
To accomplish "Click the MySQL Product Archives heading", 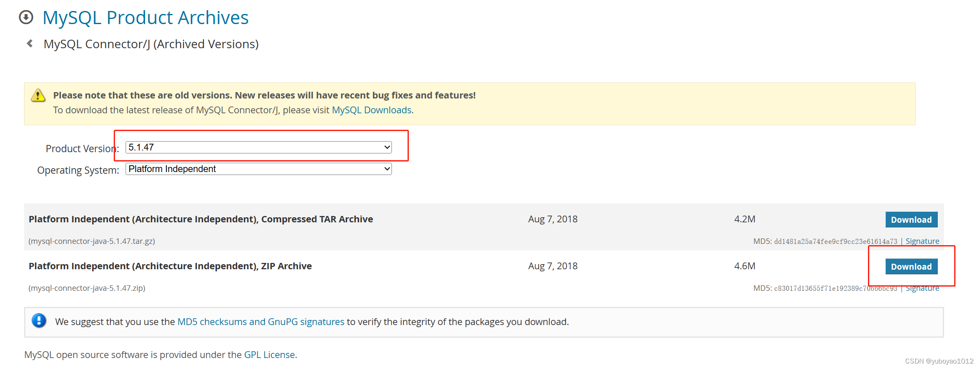I will pos(145,18).
